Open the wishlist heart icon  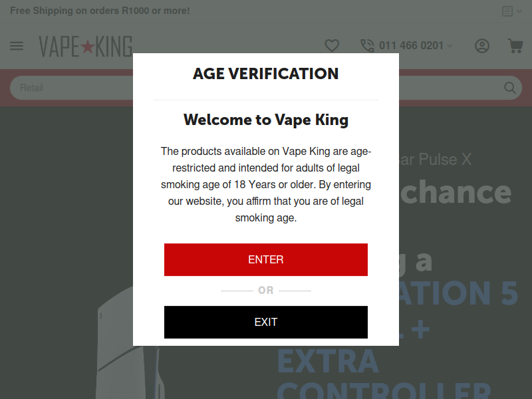pyautogui.click(x=332, y=46)
